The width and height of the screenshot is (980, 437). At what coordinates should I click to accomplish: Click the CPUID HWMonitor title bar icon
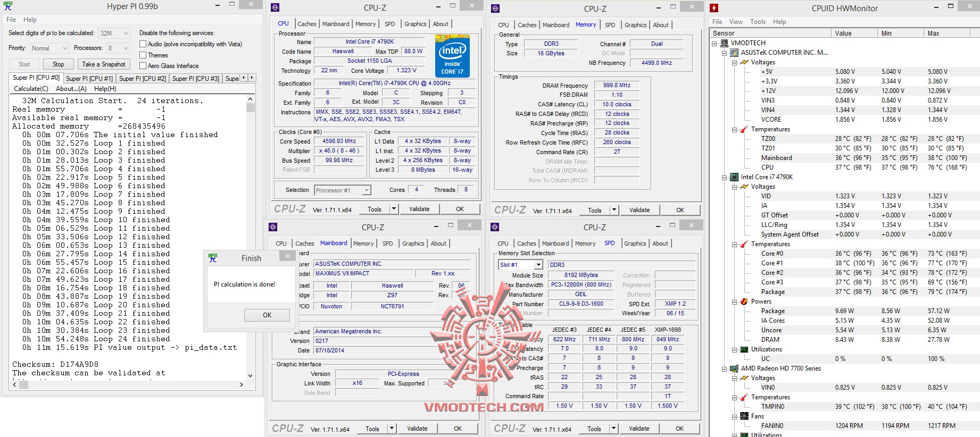coord(714,8)
